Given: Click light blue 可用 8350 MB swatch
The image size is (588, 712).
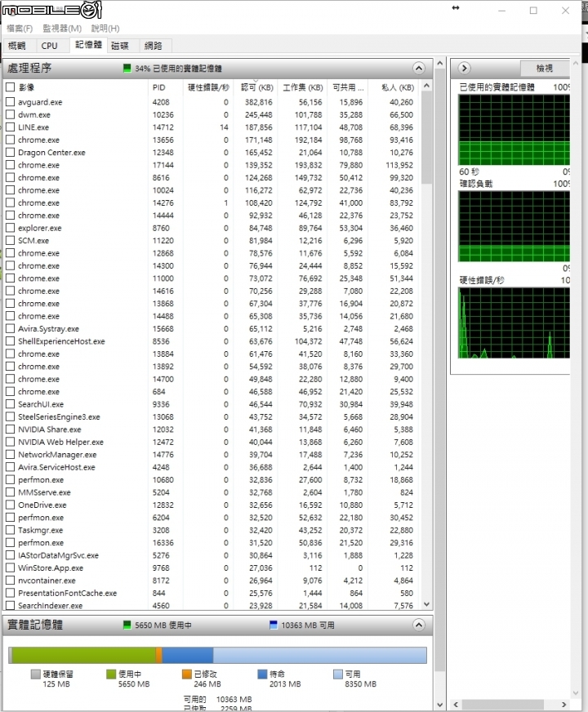Looking at the screenshot, I should tap(338, 674).
